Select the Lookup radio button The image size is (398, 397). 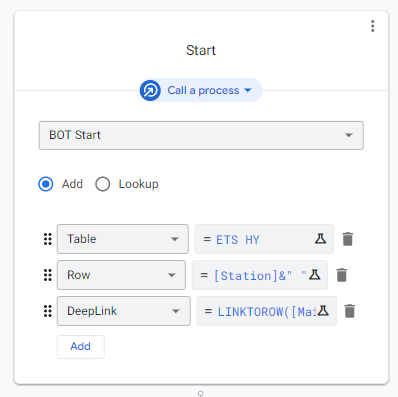(x=103, y=184)
